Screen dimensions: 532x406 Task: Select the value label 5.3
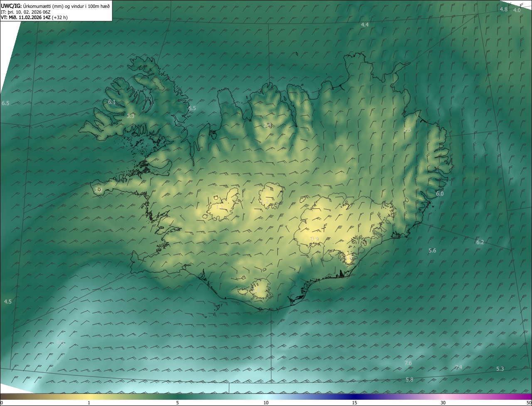pyautogui.click(x=500, y=369)
